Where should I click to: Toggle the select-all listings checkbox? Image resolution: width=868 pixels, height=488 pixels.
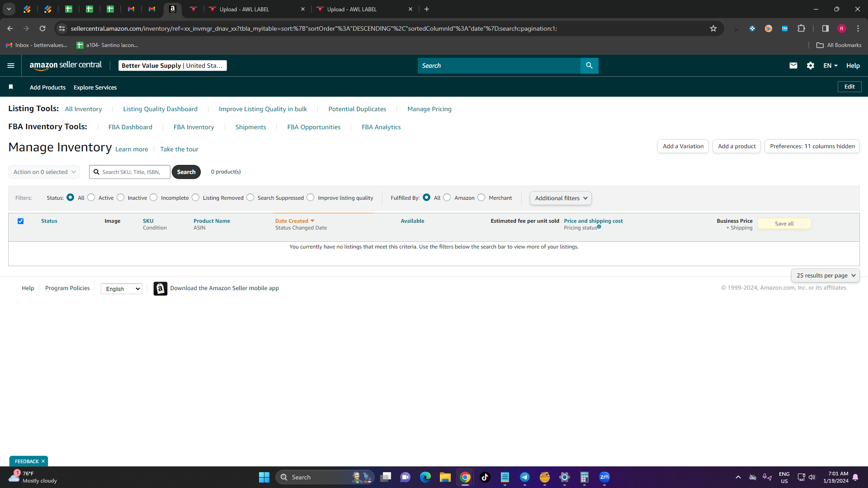coord(20,221)
